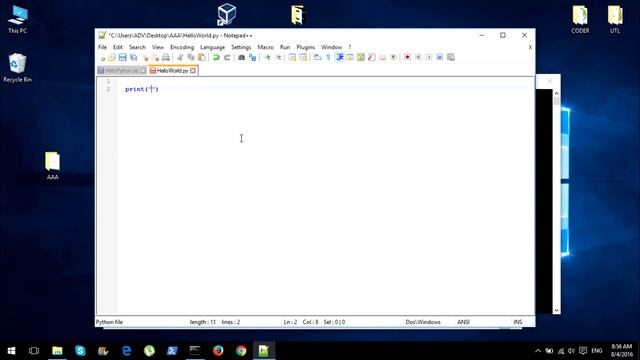Image resolution: width=640 pixels, height=360 pixels.
Task: Click the Copy toolbar icon
Action: click(191, 58)
